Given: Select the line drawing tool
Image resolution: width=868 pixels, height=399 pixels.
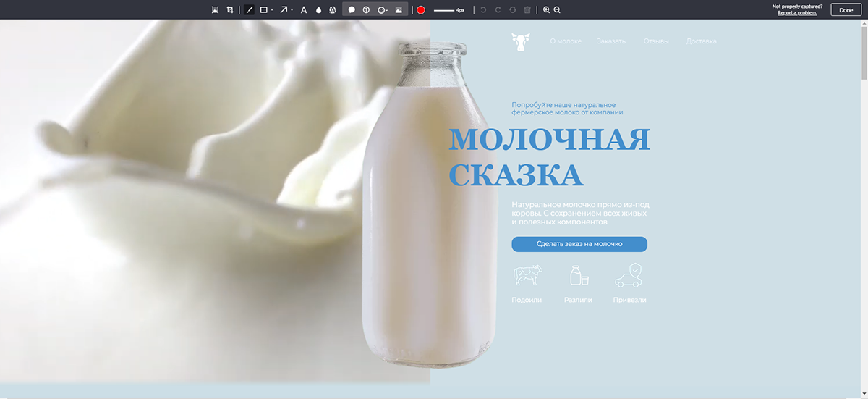Looking at the screenshot, I should (249, 10).
